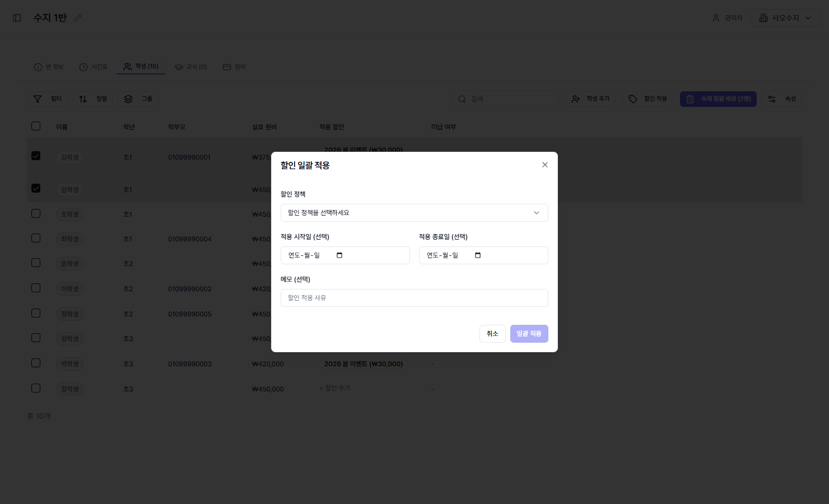The width and height of the screenshot is (829, 504).
Task: Uncheck the checkbox for 김학생
Action: click(36, 156)
